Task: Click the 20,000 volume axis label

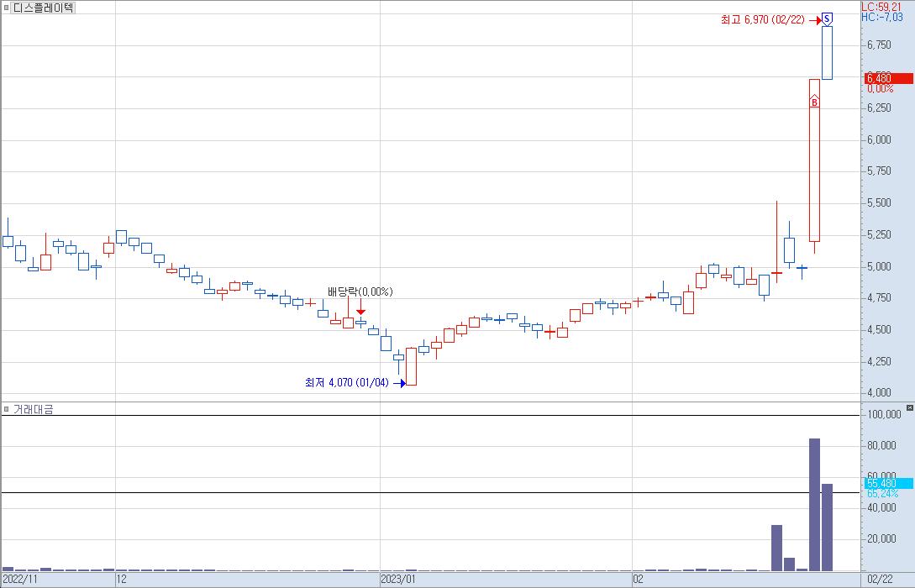Action: tap(881, 538)
